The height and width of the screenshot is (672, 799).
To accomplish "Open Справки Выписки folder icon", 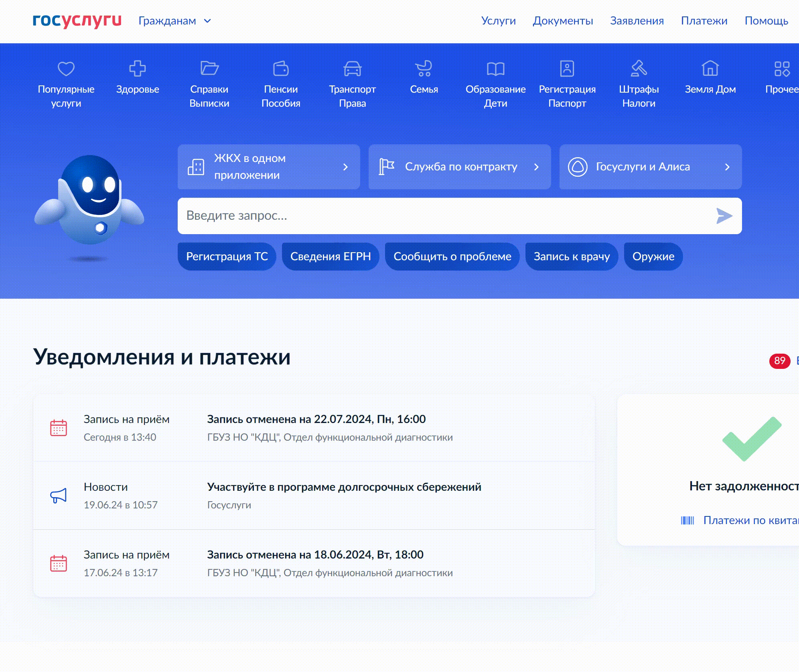I will coord(209,69).
